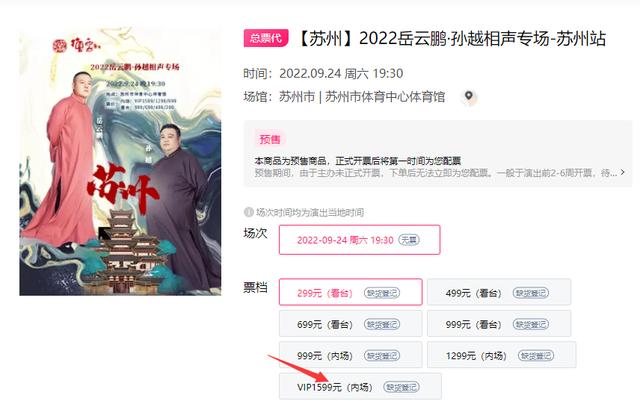Select the 299元 (看台) ticket tier
The width and height of the screenshot is (640, 401).
(x=351, y=292)
